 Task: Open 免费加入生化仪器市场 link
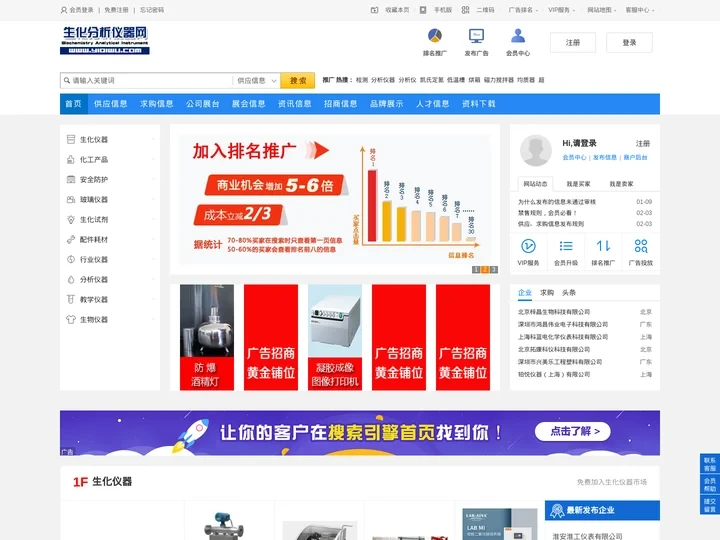point(612,482)
